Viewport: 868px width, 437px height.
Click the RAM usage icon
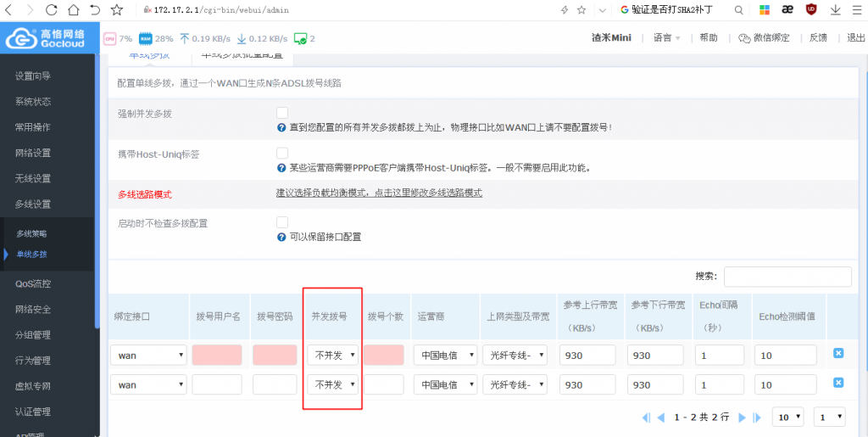(146, 39)
